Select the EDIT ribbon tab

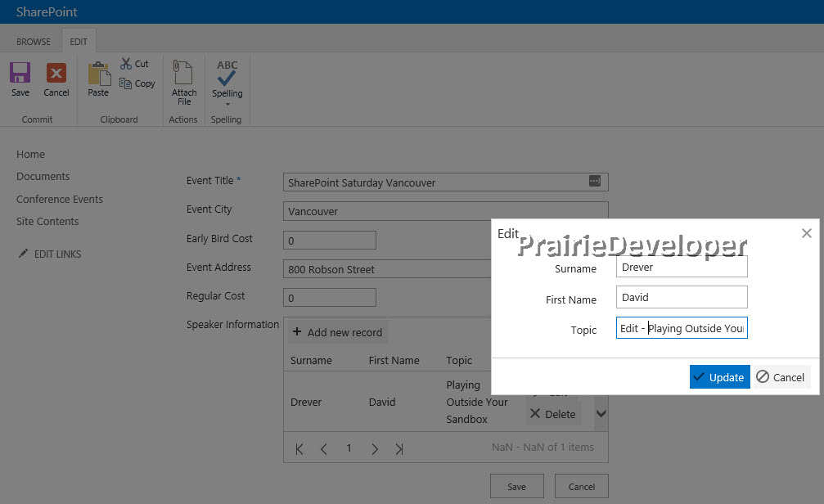coord(79,42)
